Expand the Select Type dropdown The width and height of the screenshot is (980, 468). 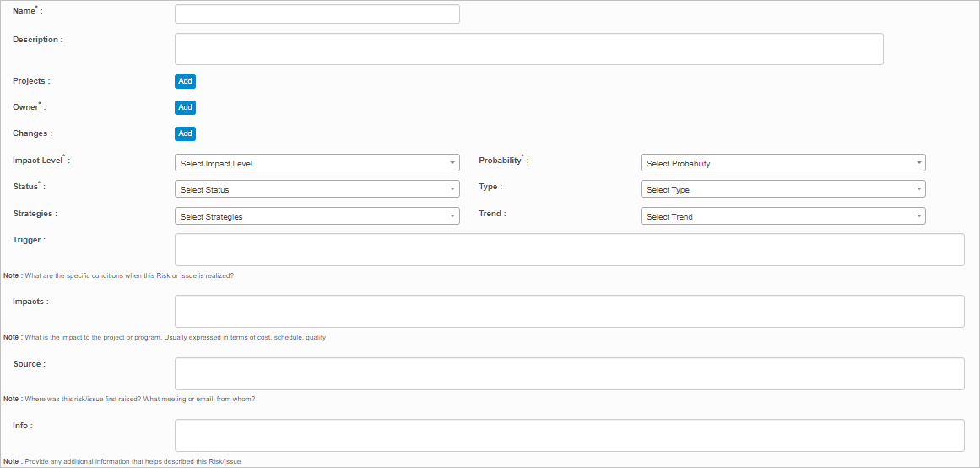pos(782,189)
